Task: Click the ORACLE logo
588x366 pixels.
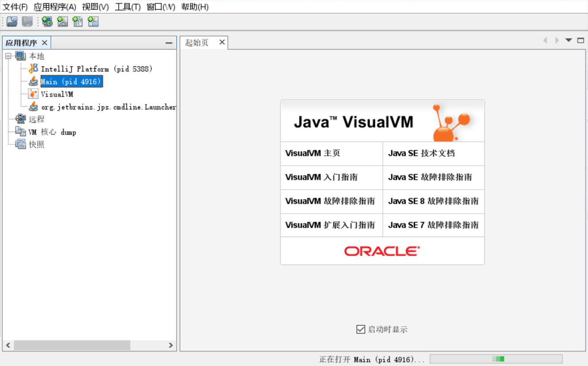Action: (x=382, y=251)
